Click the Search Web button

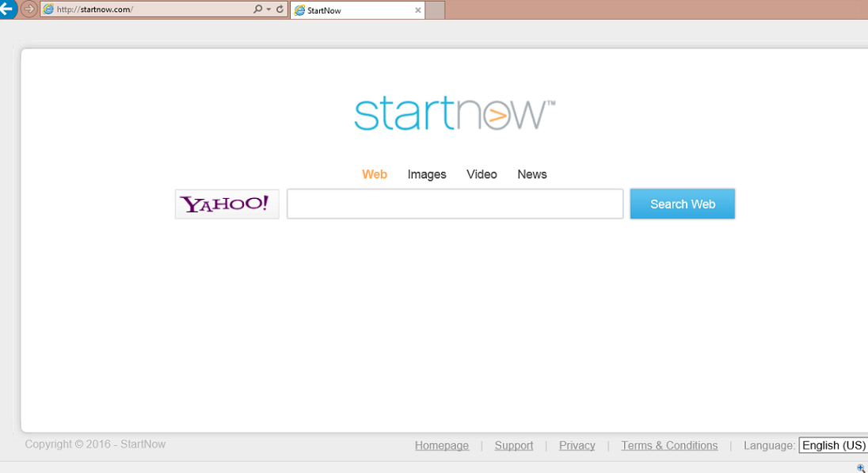pyautogui.click(x=683, y=204)
